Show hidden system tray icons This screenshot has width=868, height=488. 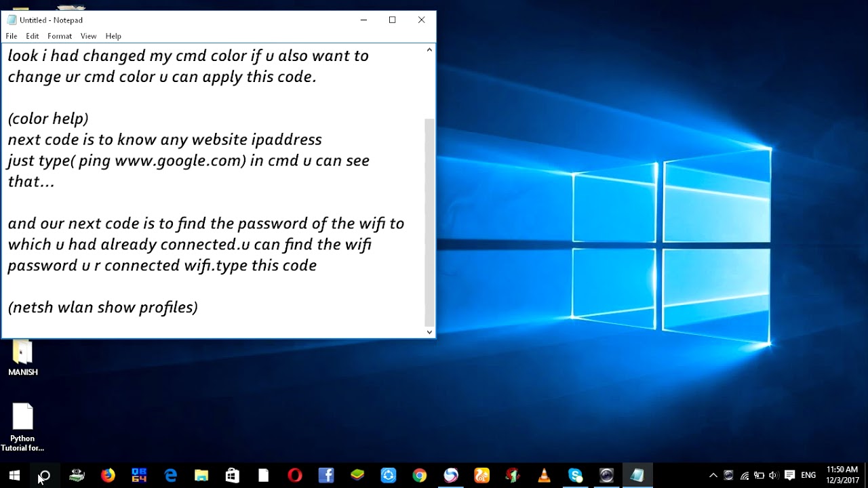(x=713, y=475)
